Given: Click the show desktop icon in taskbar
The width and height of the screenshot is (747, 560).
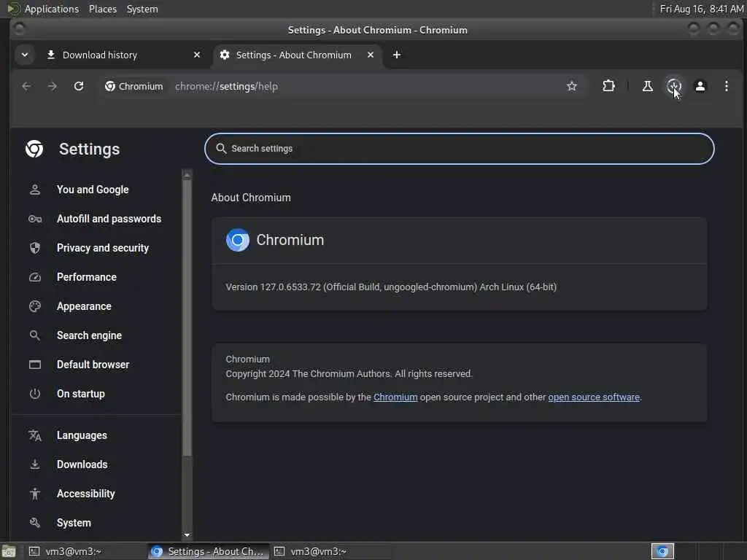Looking at the screenshot, I should [9, 552].
